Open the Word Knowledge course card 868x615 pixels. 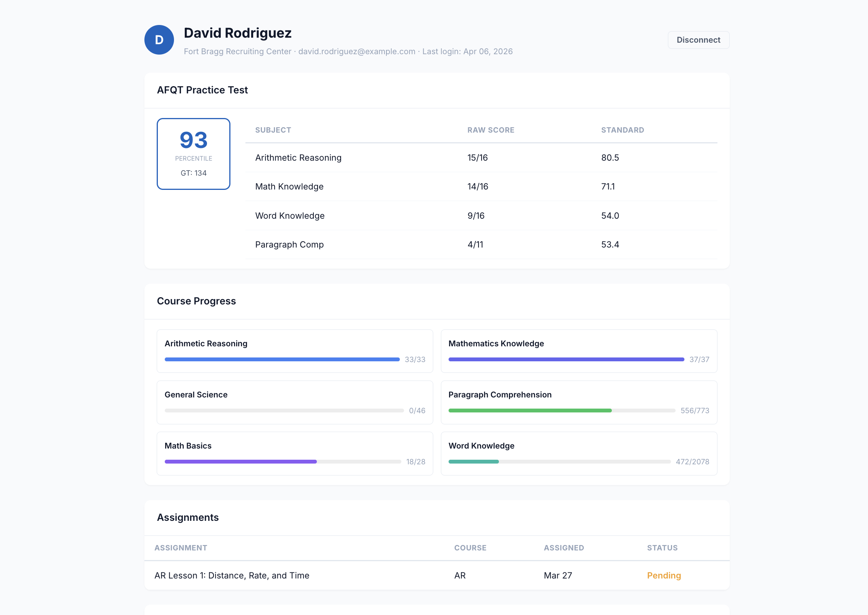click(579, 453)
